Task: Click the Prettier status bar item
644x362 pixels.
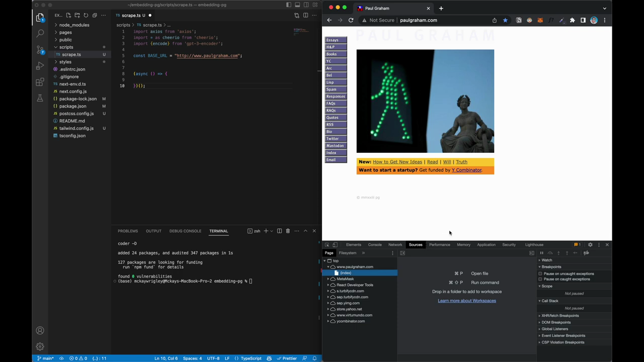Action: [x=287, y=358]
